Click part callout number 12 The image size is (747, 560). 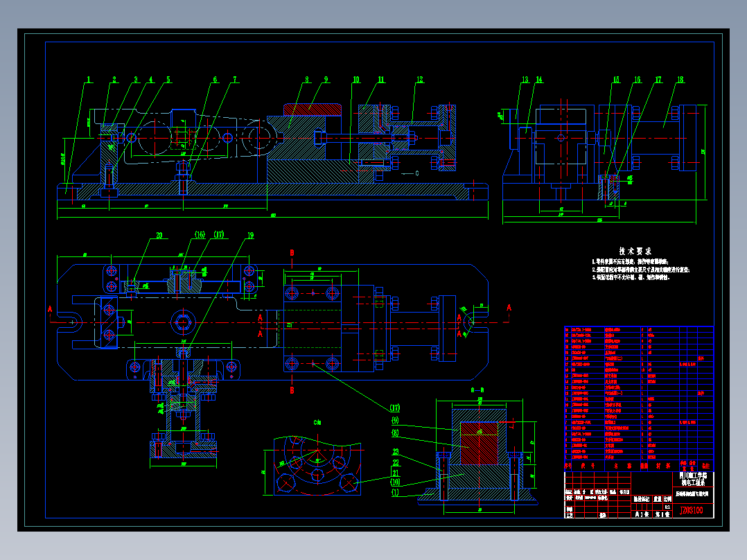419,80
